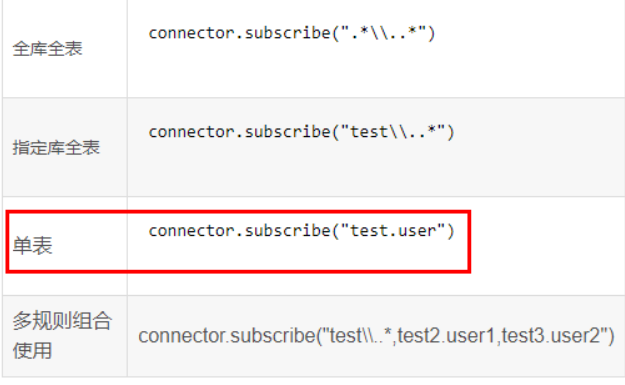Click the word connector in the 指定库全表 row
The image size is (625, 385).
tap(191, 132)
